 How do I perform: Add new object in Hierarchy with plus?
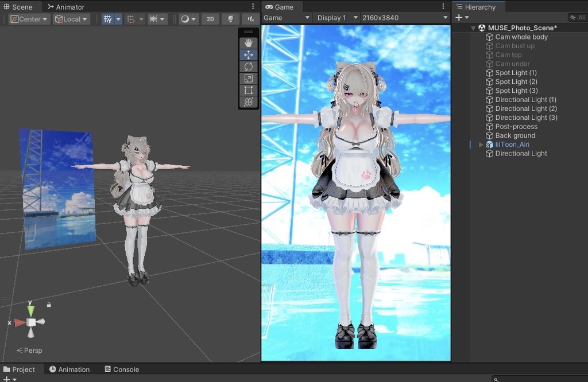461,17
